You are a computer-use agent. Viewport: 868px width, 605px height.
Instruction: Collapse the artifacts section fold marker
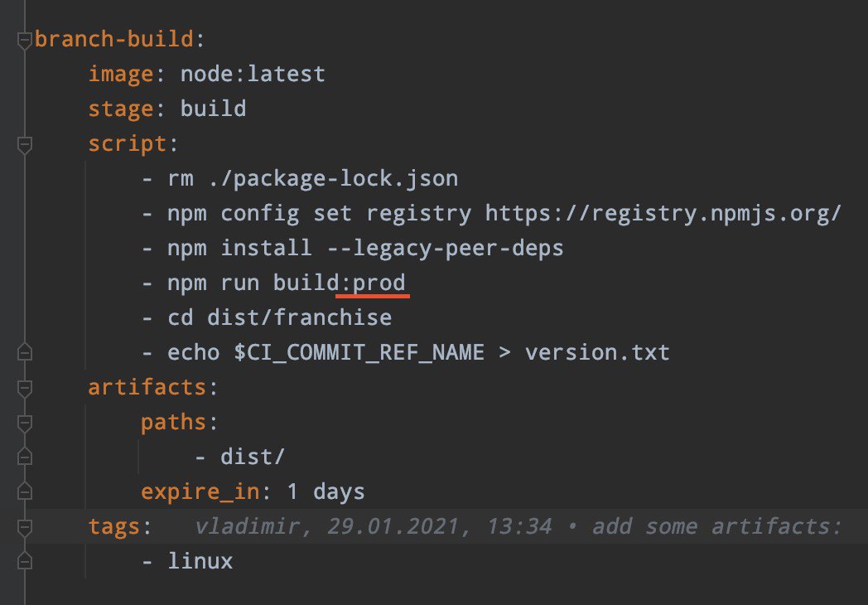tap(25, 389)
